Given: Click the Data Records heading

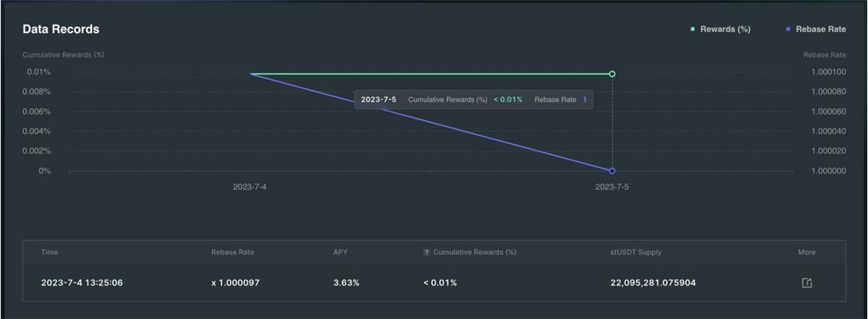Looking at the screenshot, I should point(61,30).
